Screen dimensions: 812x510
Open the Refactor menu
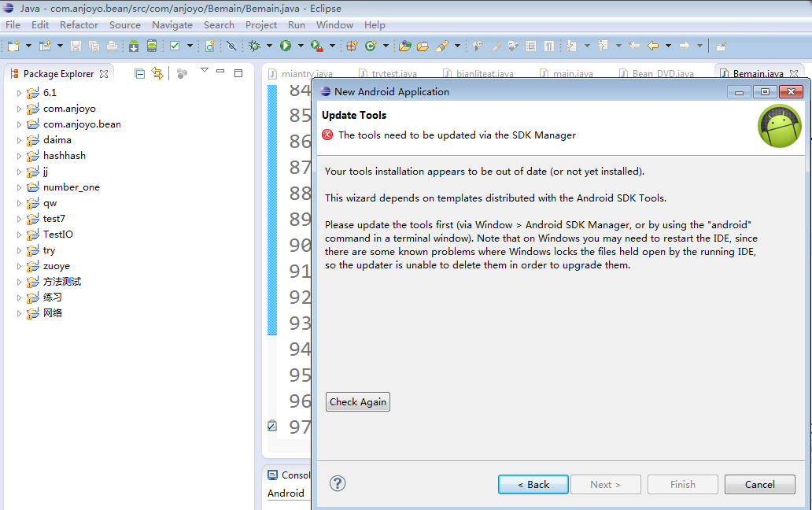tap(79, 25)
